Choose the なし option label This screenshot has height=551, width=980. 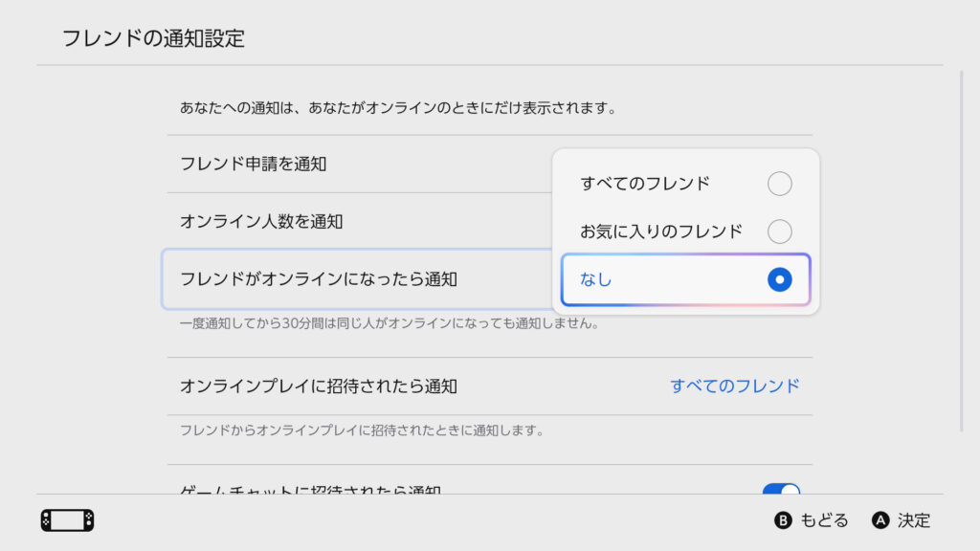coord(595,279)
